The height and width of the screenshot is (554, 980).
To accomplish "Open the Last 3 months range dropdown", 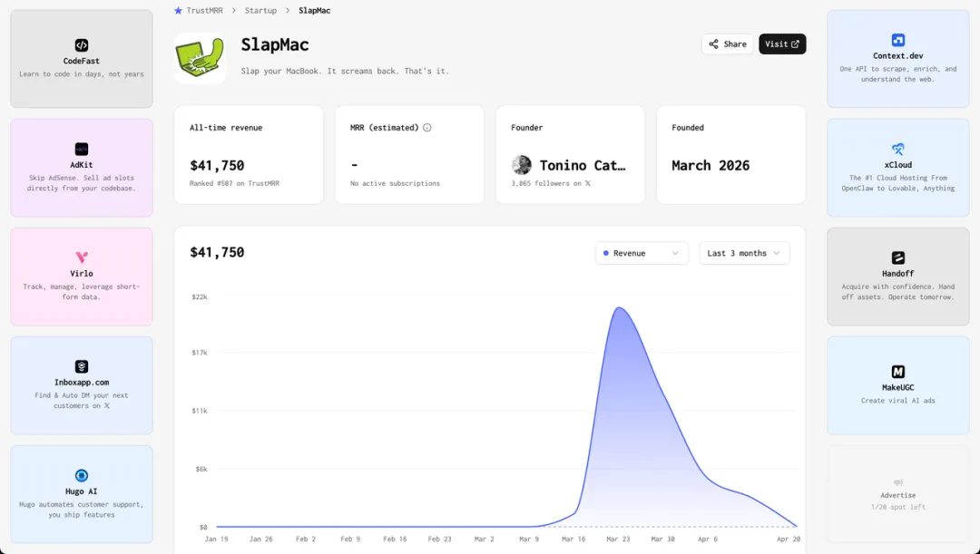I will click(x=744, y=253).
